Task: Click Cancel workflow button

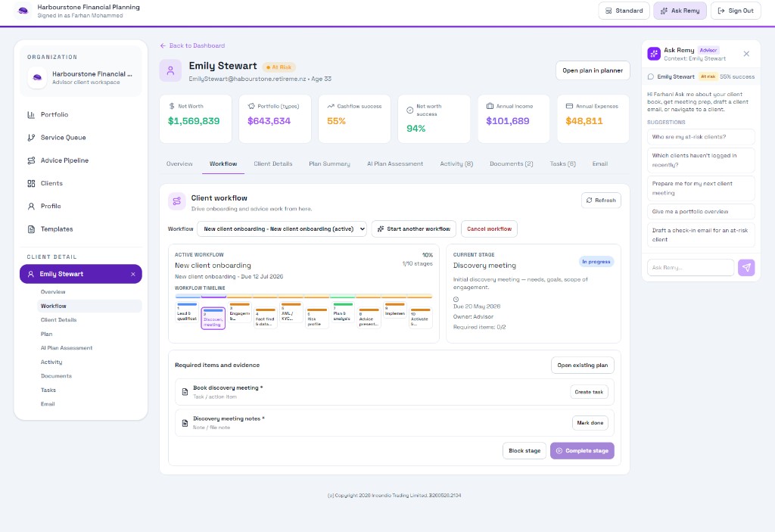Action: (x=490, y=229)
